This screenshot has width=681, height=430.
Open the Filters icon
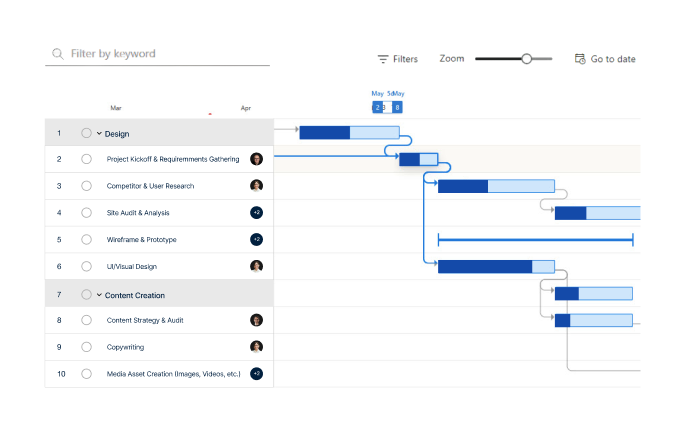coord(383,59)
